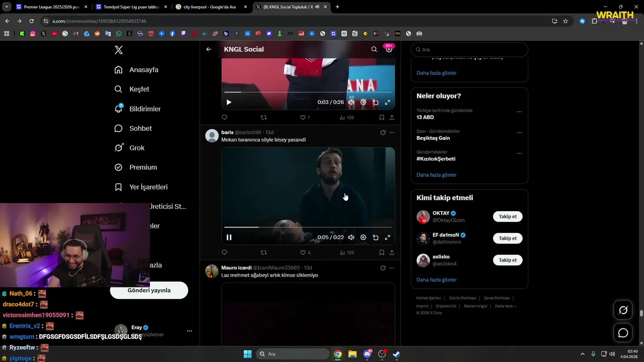Click the X search Ara field

(469, 49)
